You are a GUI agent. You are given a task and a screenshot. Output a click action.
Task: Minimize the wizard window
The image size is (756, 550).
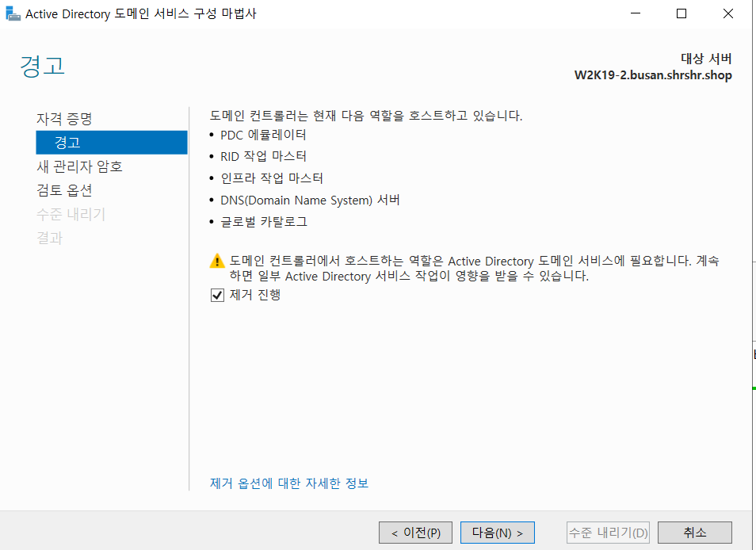[636, 13]
